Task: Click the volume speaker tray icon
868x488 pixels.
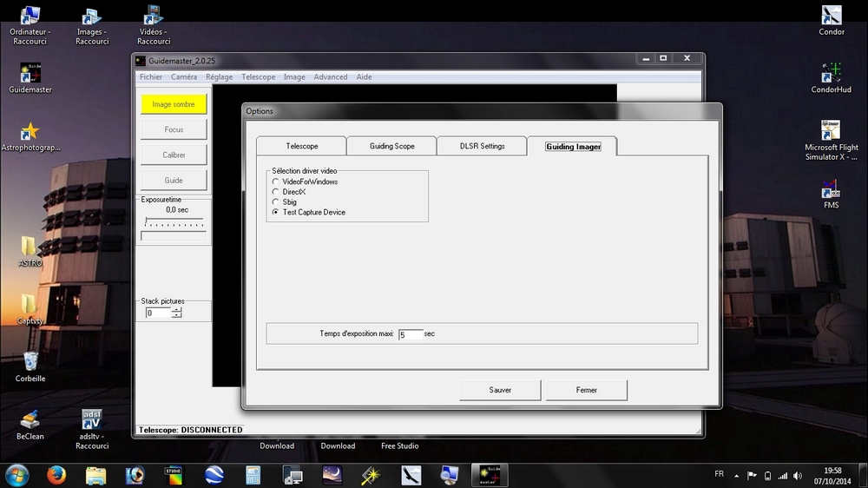Action: coord(798,475)
